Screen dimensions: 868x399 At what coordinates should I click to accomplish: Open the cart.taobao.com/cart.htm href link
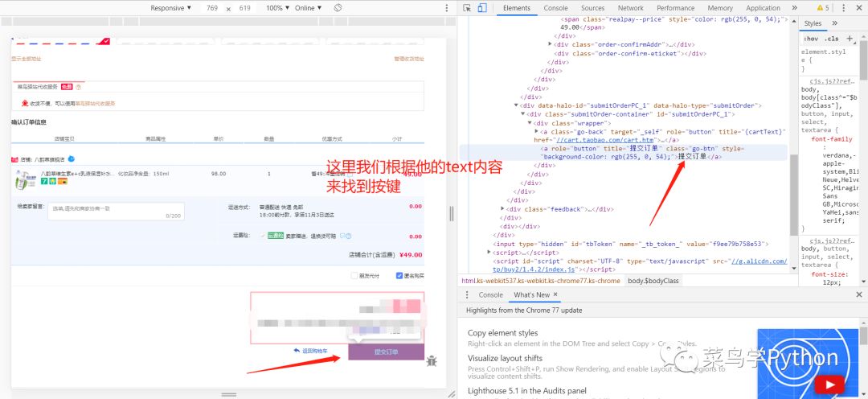coord(606,140)
